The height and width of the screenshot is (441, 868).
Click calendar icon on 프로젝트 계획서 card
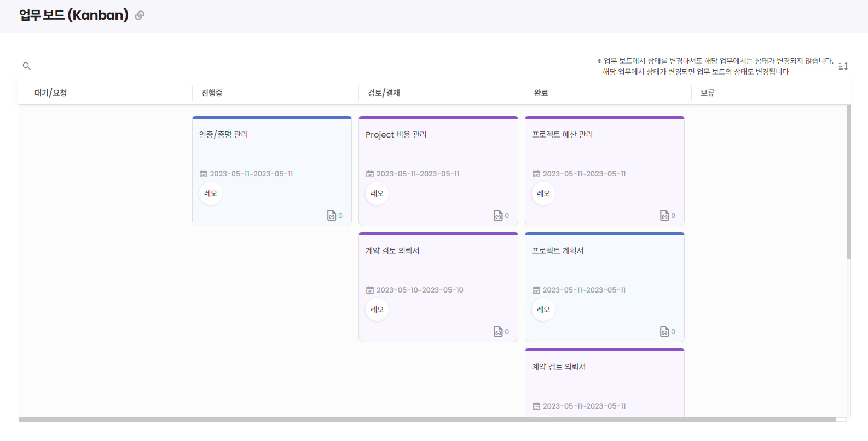536,290
